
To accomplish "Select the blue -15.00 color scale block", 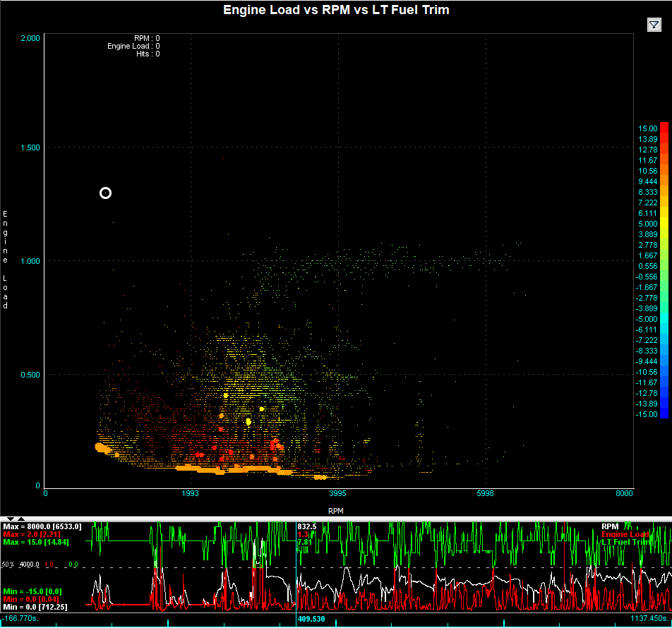I will [x=664, y=414].
